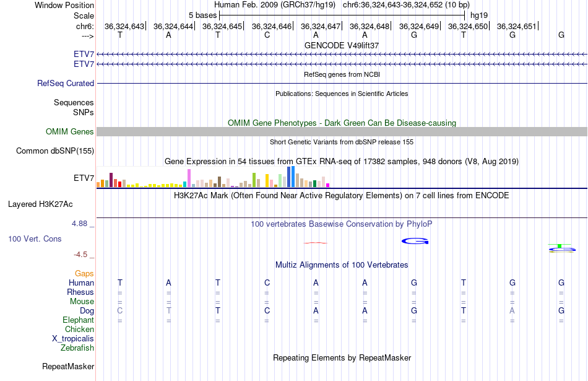Select the Human alignment row label
This screenshot has height=381, width=588.
point(81,282)
